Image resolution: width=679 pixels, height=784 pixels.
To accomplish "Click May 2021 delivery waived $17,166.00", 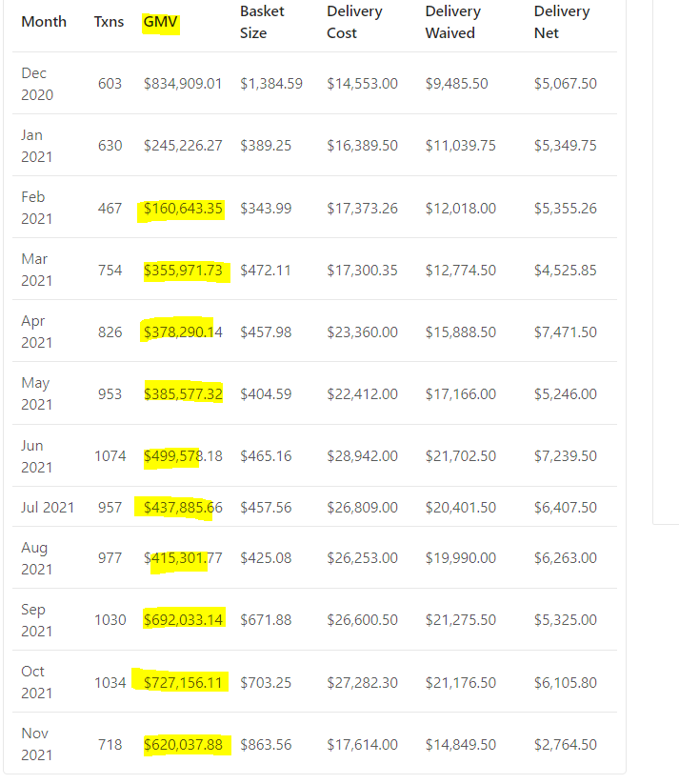I will point(461,394).
